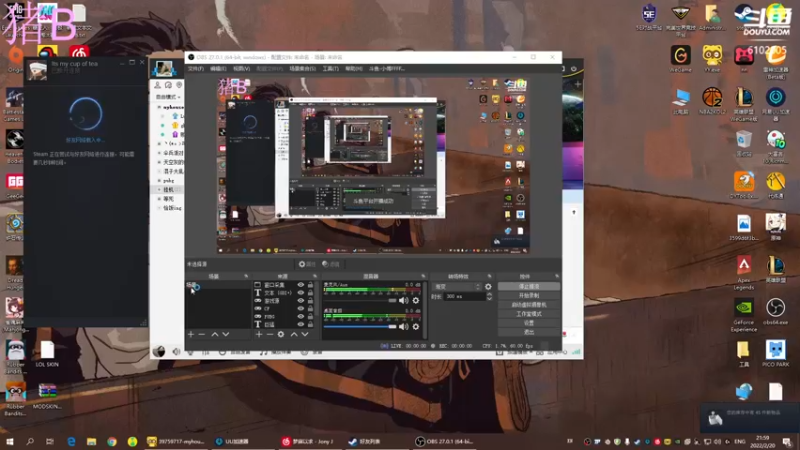Open 麦克风/Aux audio settings gear
This screenshot has height=450, width=800.
coord(416,301)
